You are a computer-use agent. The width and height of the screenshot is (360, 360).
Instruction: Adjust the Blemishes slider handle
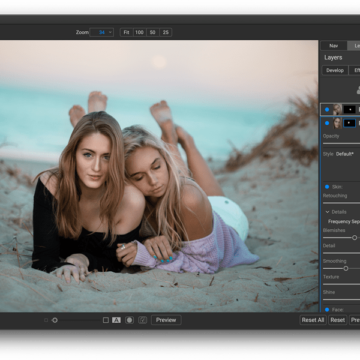click(x=354, y=238)
